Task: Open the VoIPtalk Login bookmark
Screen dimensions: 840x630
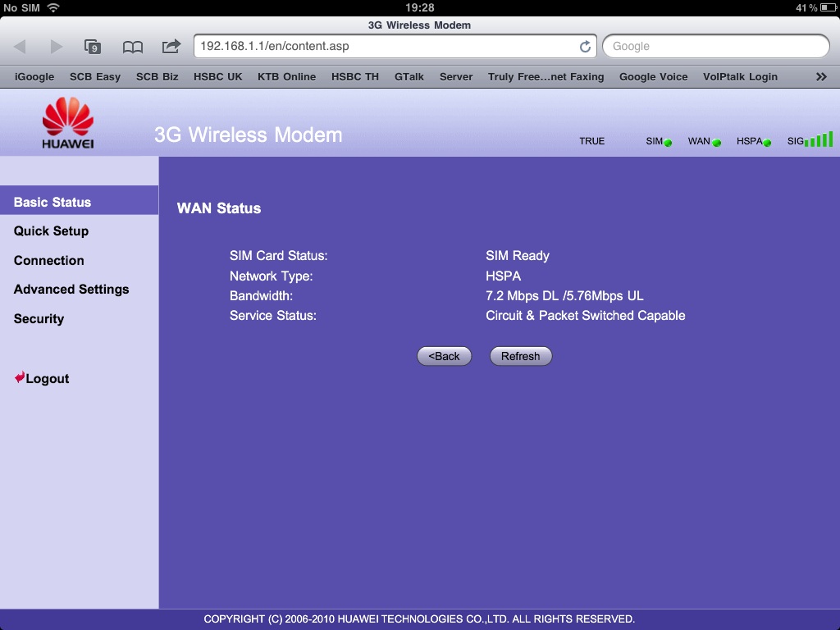Action: (741, 76)
